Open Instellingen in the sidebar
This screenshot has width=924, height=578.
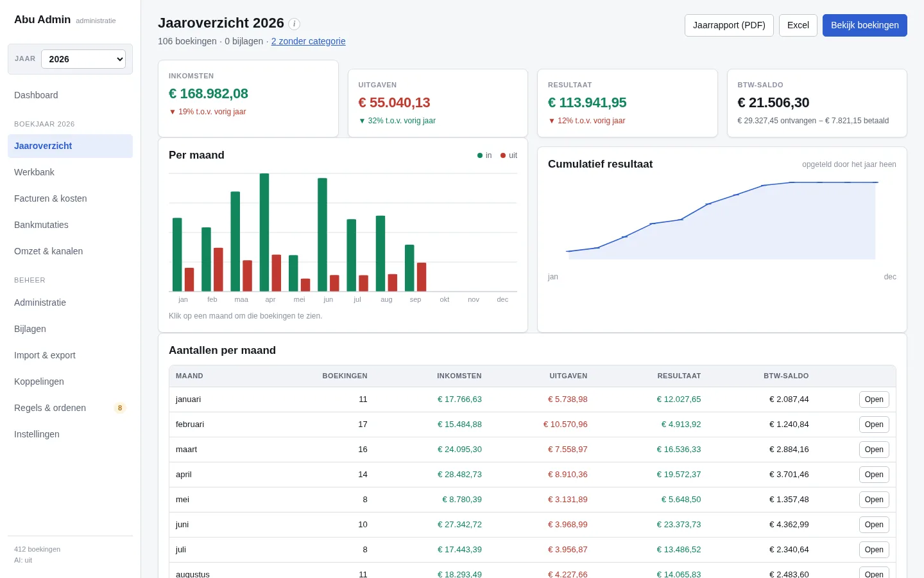pyautogui.click(x=70, y=434)
